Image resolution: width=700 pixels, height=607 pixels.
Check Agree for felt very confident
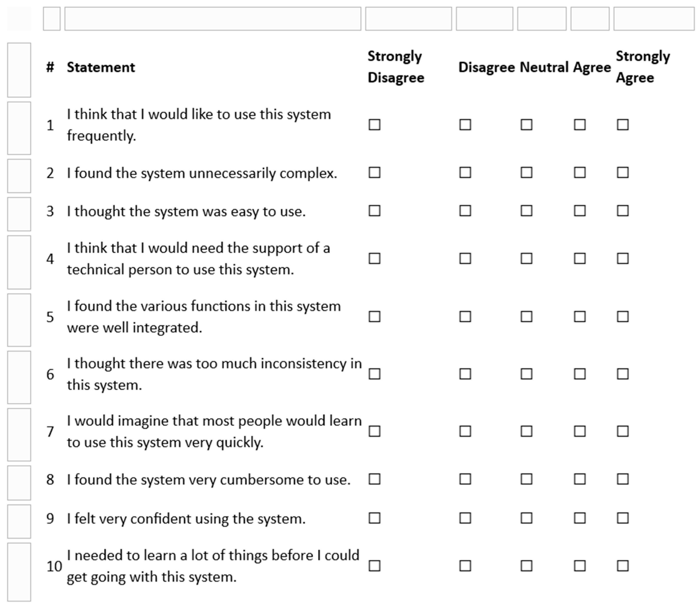coord(580,518)
